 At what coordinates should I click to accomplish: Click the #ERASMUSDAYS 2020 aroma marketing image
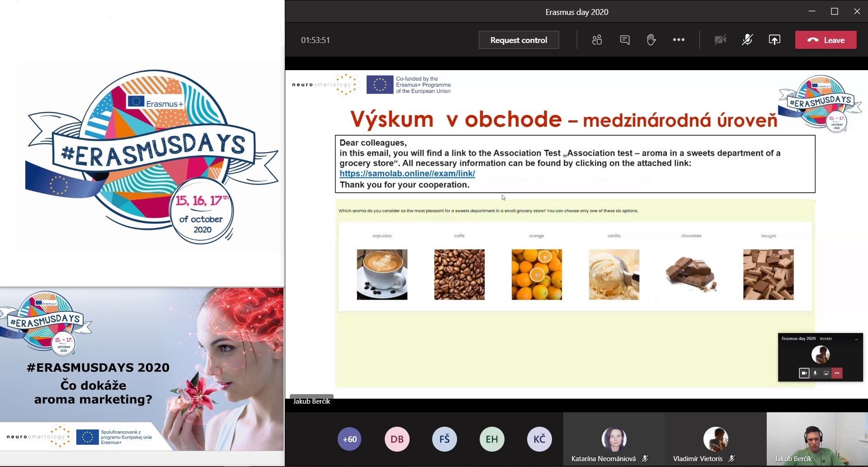(142, 369)
